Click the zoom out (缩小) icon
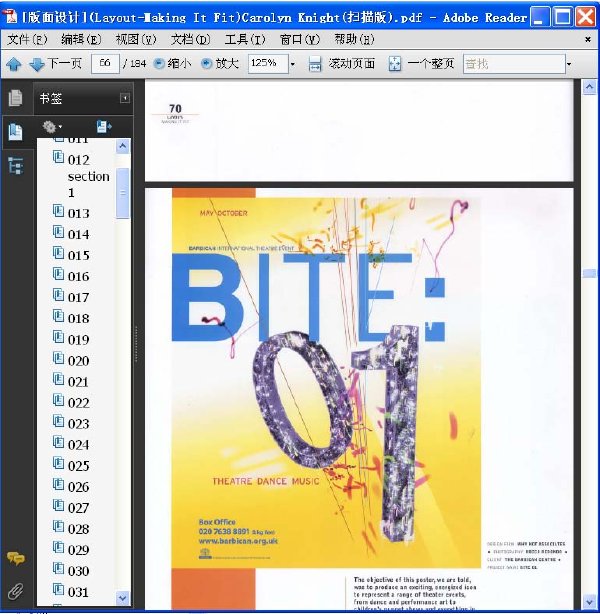This screenshot has height=614, width=600. [159, 63]
